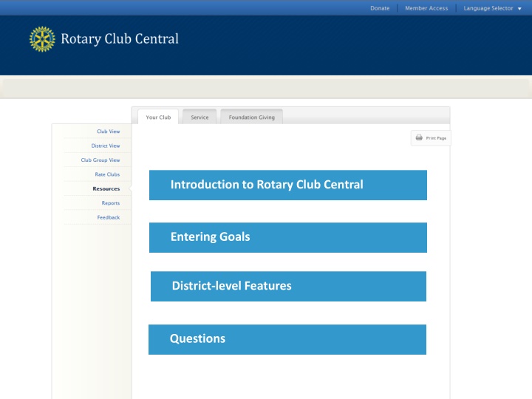Open the Foundation Giving tab
532x399 pixels.
click(x=251, y=117)
